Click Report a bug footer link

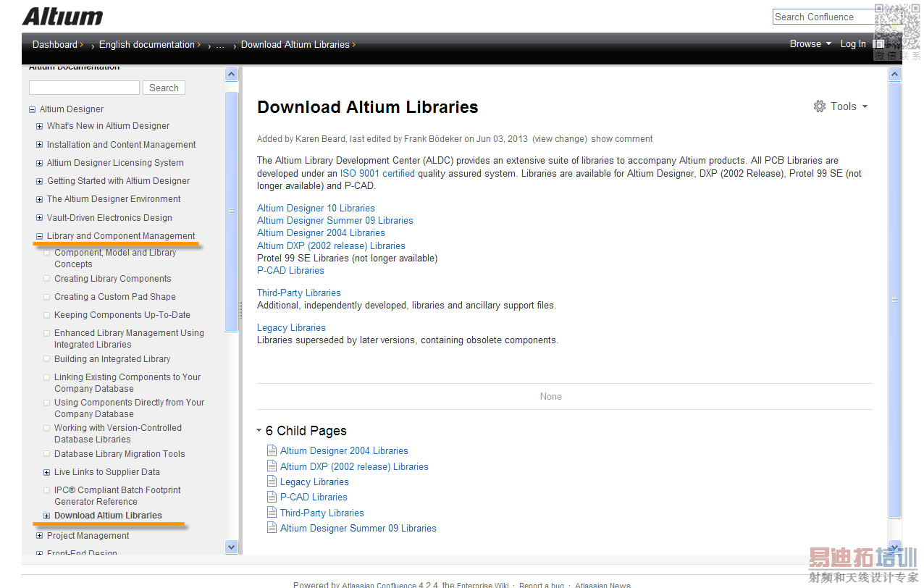(542, 585)
